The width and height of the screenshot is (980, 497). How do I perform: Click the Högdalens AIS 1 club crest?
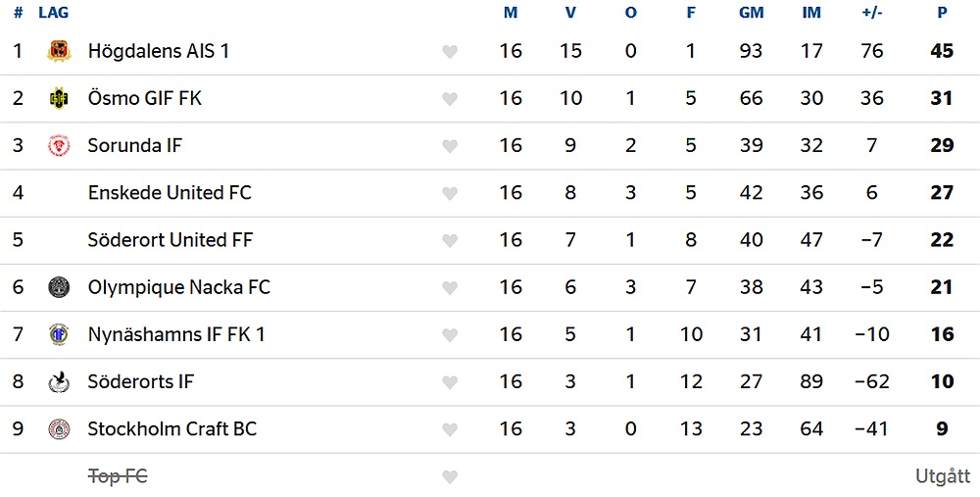[59, 51]
